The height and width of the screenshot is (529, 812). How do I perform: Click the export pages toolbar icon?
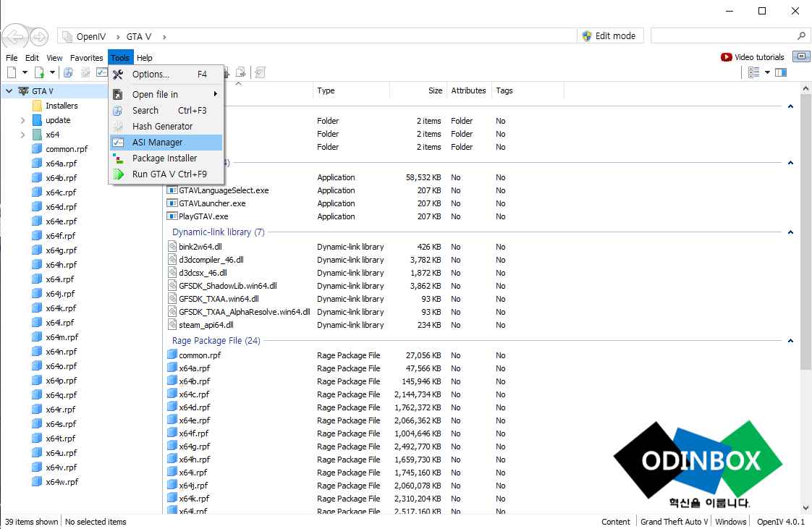pyautogui.click(x=241, y=72)
